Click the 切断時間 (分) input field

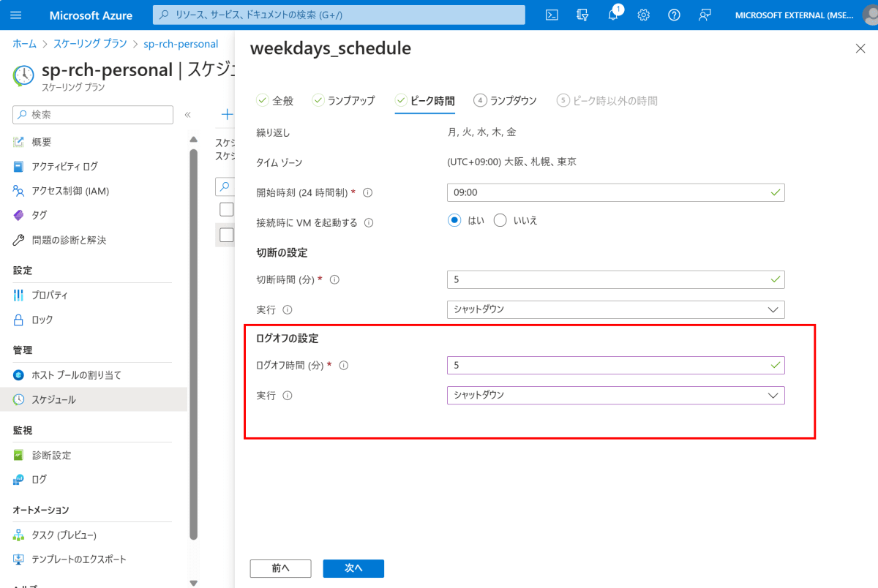pyautogui.click(x=615, y=279)
